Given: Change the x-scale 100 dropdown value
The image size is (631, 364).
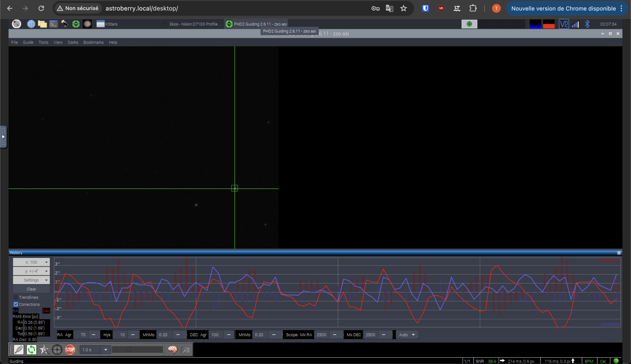Looking at the screenshot, I should (31, 262).
